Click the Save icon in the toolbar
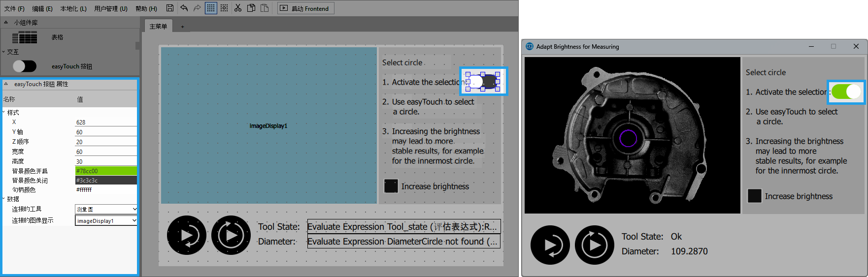This screenshot has height=277, width=868. tap(170, 8)
